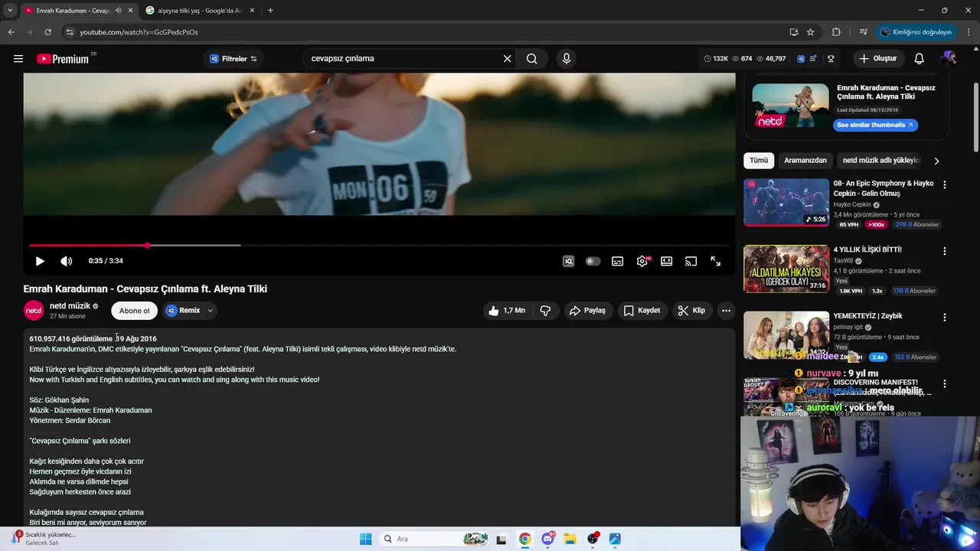Run search with the magnifier icon
980x551 pixels.
(531, 59)
